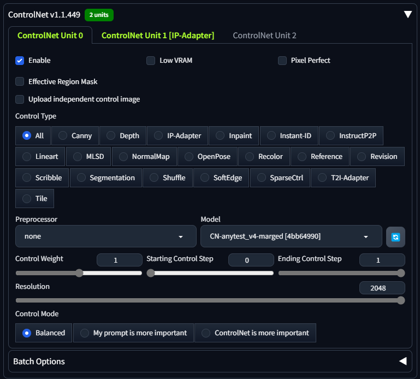Select Balanced control mode
Screen dimensions: 420x379
tap(43, 333)
